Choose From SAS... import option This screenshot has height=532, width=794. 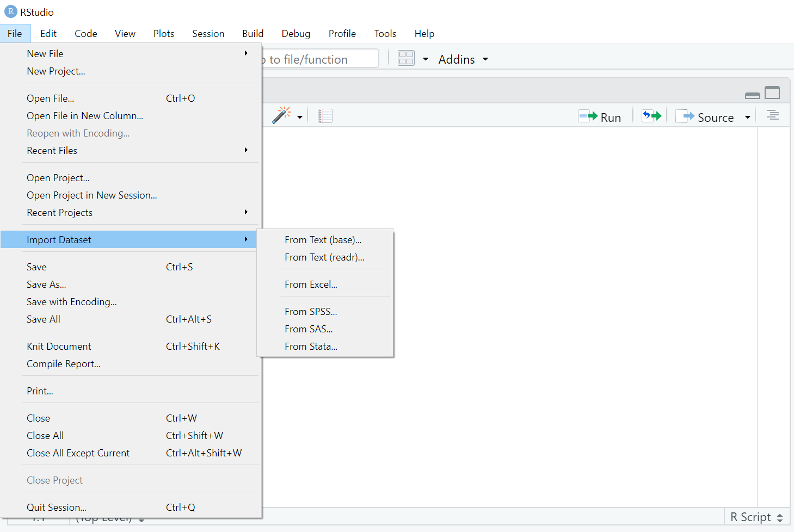pyautogui.click(x=325, y=329)
